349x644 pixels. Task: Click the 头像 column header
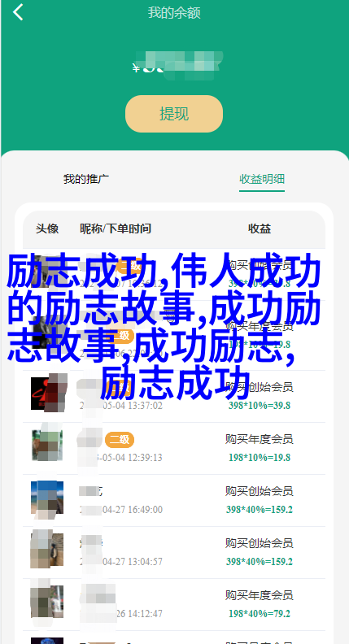point(47,228)
